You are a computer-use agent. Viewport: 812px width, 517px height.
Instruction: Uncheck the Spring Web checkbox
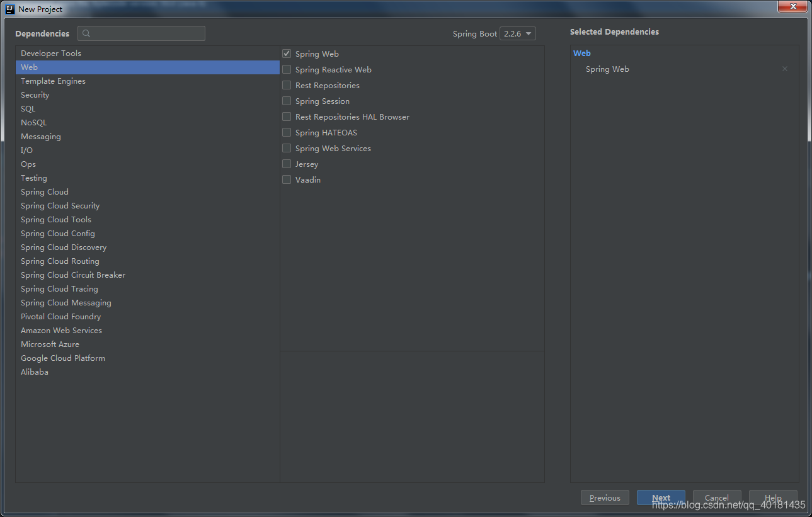click(287, 54)
